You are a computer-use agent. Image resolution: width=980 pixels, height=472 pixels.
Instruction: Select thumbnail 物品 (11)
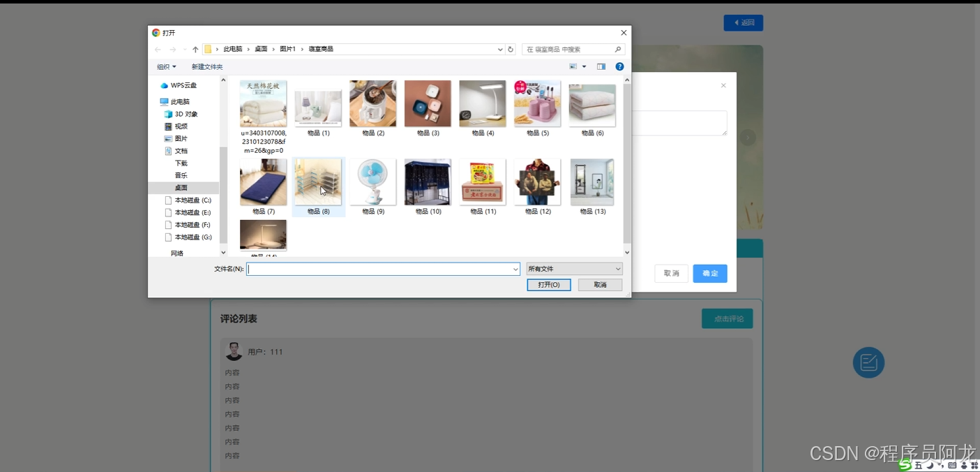[x=483, y=187]
